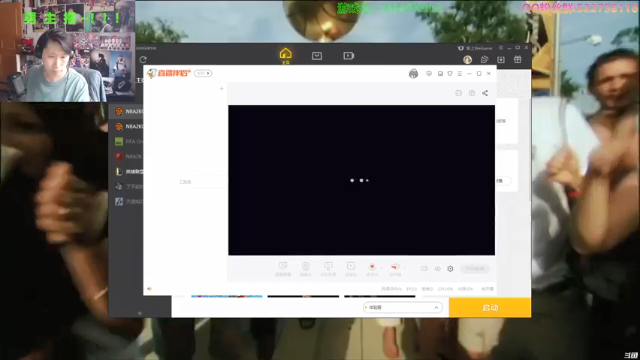640x360 pixels.
Task: Open the WeGame video tab icon
Action: (x=348, y=56)
